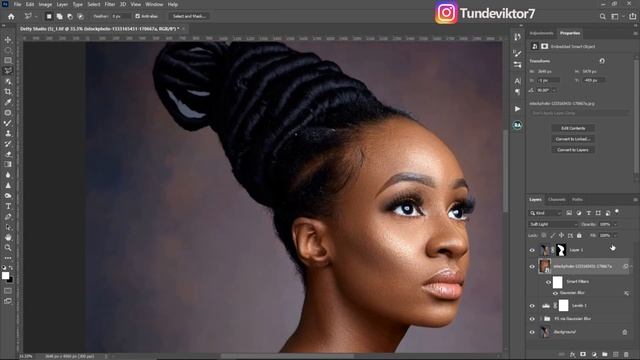Toggle Smart Filters visibility eye
Screen dimensions: 640x360
click(x=548, y=282)
